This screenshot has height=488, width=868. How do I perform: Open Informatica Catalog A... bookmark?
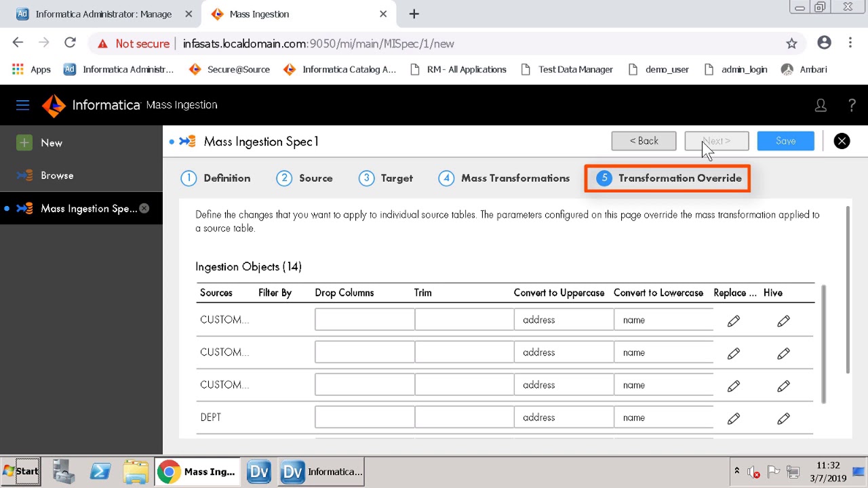click(340, 69)
